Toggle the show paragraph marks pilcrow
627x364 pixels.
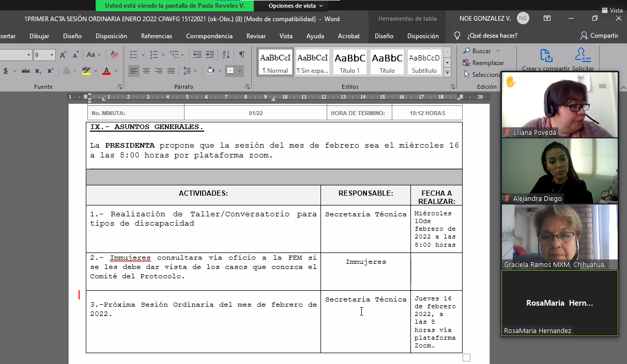[241, 55]
